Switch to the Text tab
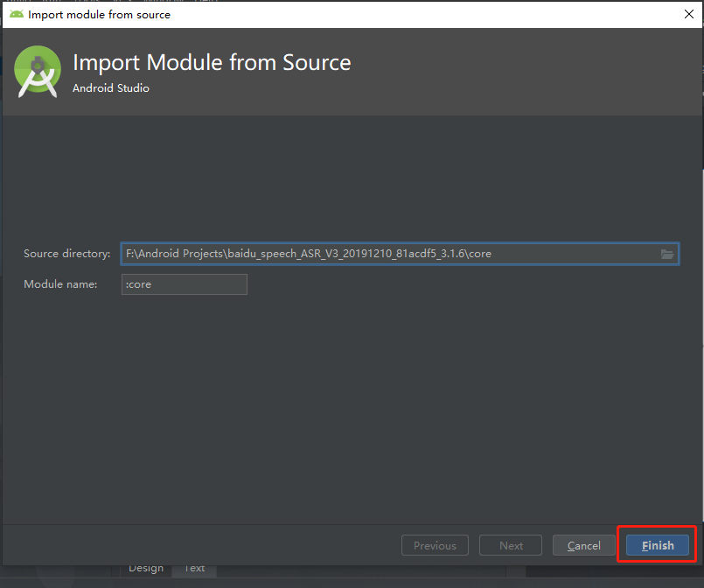This screenshot has height=588, width=704. (x=194, y=568)
